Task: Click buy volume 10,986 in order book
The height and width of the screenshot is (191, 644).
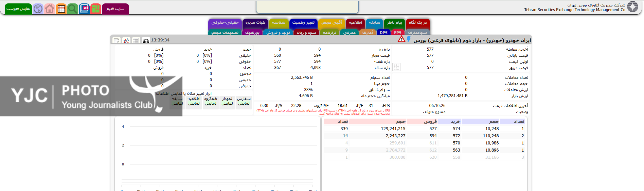Action: (492, 143)
